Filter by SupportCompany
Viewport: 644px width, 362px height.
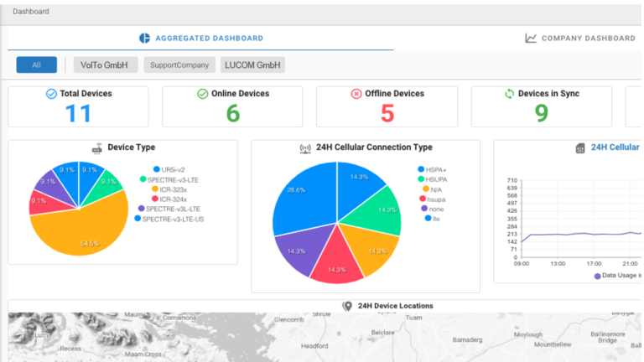179,65
